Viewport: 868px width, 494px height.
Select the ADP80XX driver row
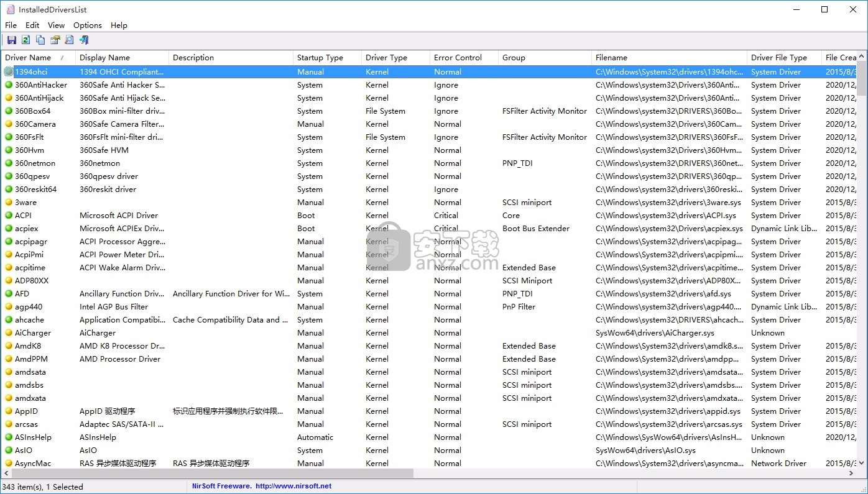[429, 281]
